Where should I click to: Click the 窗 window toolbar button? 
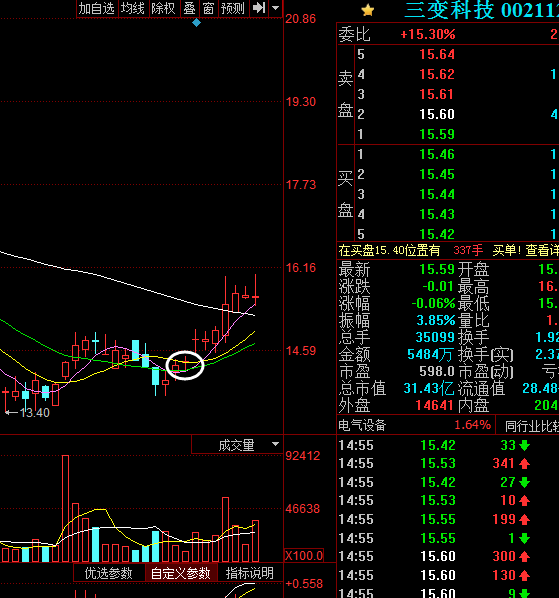pos(208,8)
